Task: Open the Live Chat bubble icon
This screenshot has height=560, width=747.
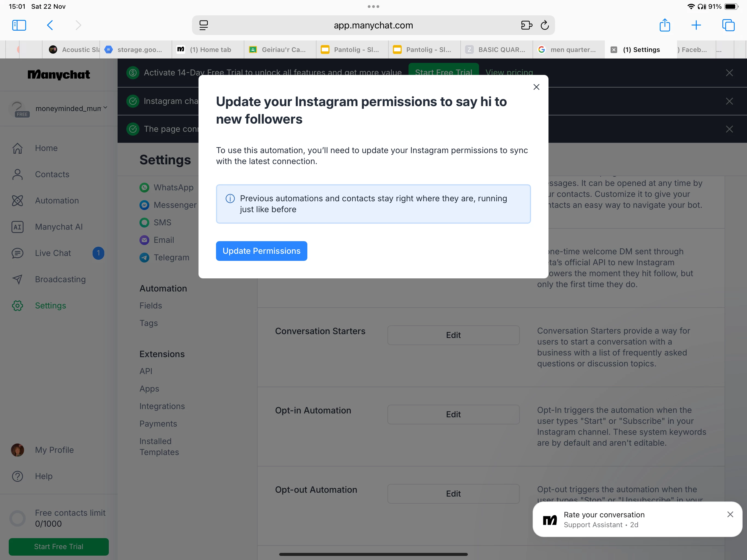Action: point(17,253)
